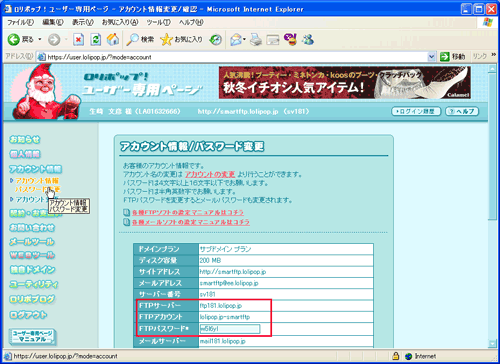Click the lolipop.jp-smartftp account value

[x=225, y=317]
